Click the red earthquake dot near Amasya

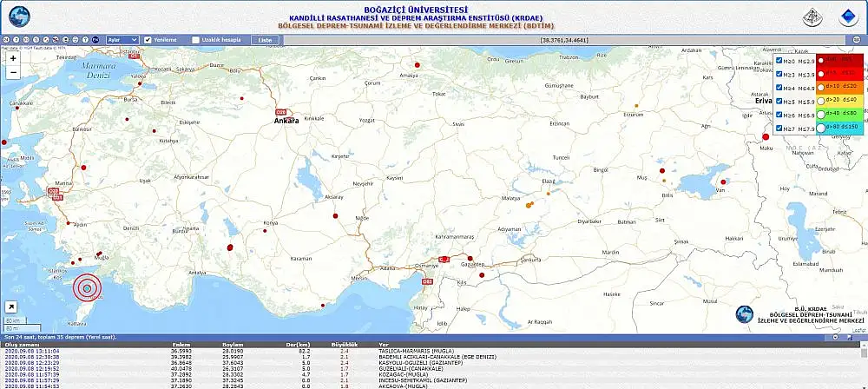[x=417, y=65]
